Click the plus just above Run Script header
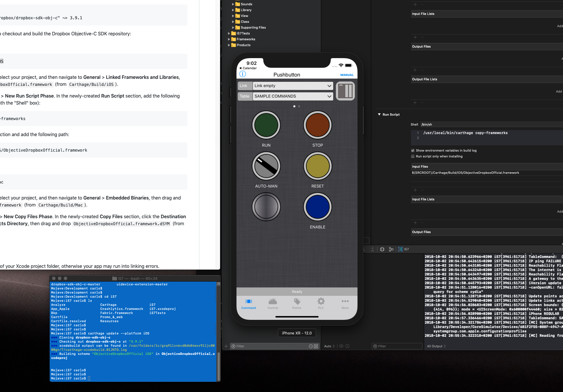 (x=415, y=103)
